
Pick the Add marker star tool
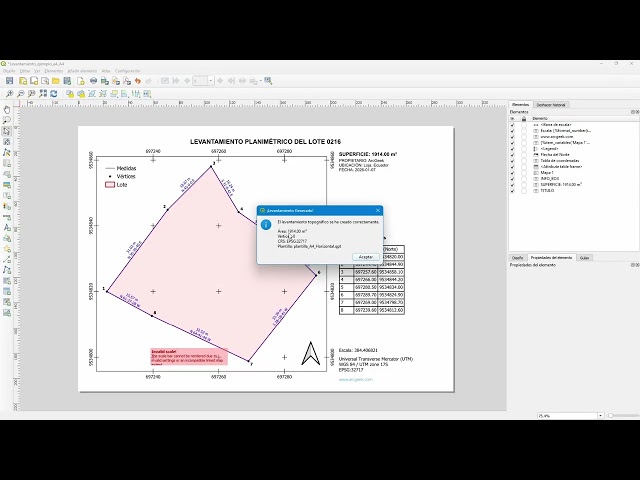click(x=7, y=249)
